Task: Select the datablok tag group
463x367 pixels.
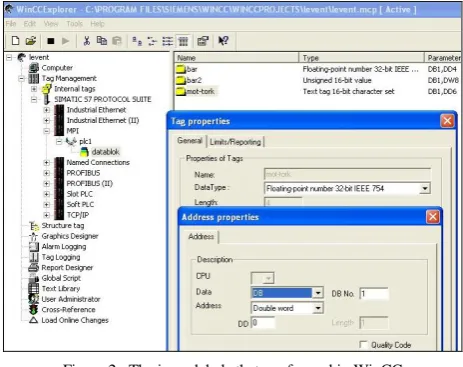Action: 105,152
